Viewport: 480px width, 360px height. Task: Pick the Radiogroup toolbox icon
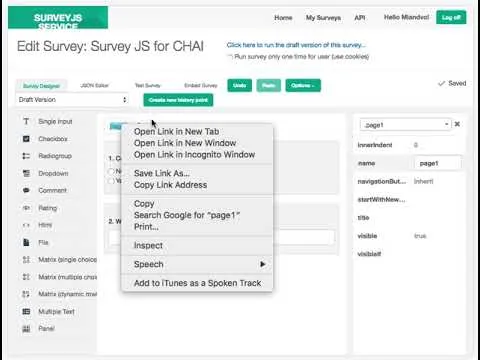pyautogui.click(x=26, y=156)
